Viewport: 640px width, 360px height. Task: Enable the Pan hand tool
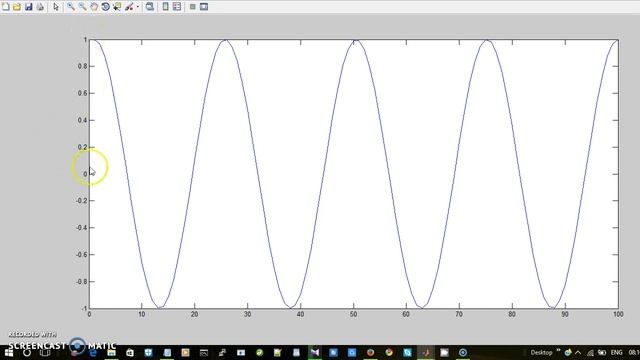click(x=94, y=7)
